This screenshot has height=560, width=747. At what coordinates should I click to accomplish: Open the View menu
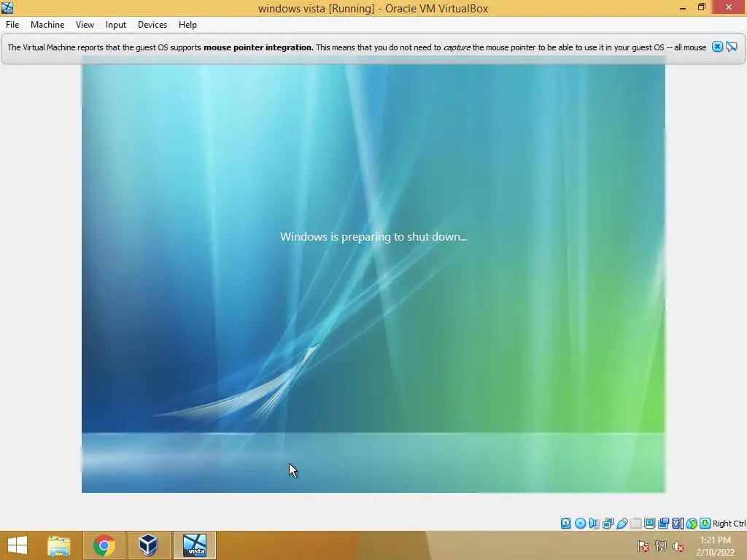click(x=85, y=25)
